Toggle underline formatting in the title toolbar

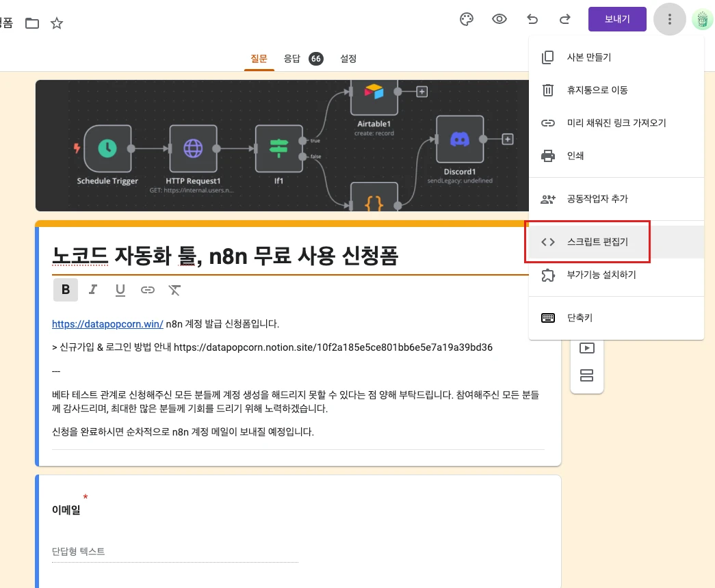coord(120,290)
